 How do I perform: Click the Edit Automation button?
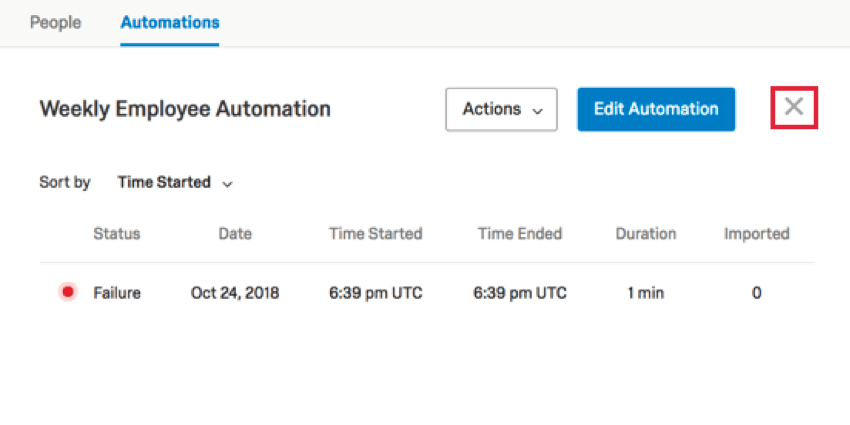[x=656, y=110]
